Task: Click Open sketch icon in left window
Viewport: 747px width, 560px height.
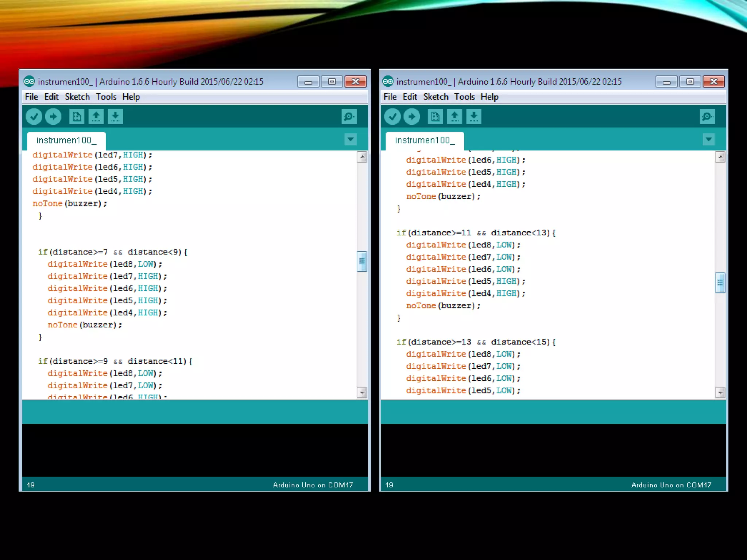Action: point(96,117)
